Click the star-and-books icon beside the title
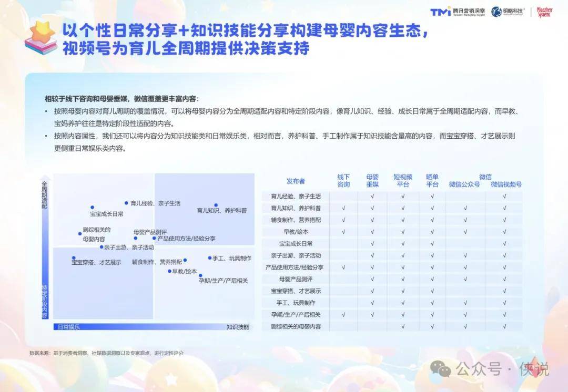The height and width of the screenshot is (392, 568). coord(41,38)
